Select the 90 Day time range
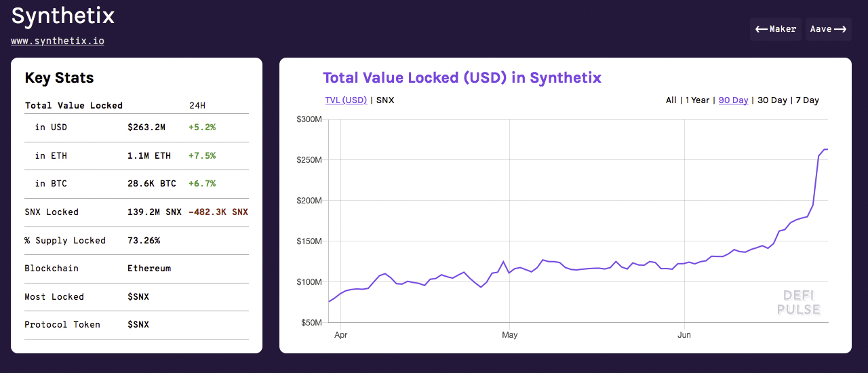The image size is (868, 373). tap(734, 100)
